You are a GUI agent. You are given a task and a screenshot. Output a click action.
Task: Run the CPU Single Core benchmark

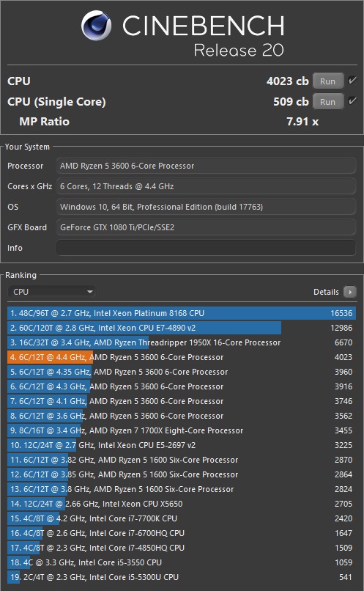pyautogui.click(x=328, y=101)
